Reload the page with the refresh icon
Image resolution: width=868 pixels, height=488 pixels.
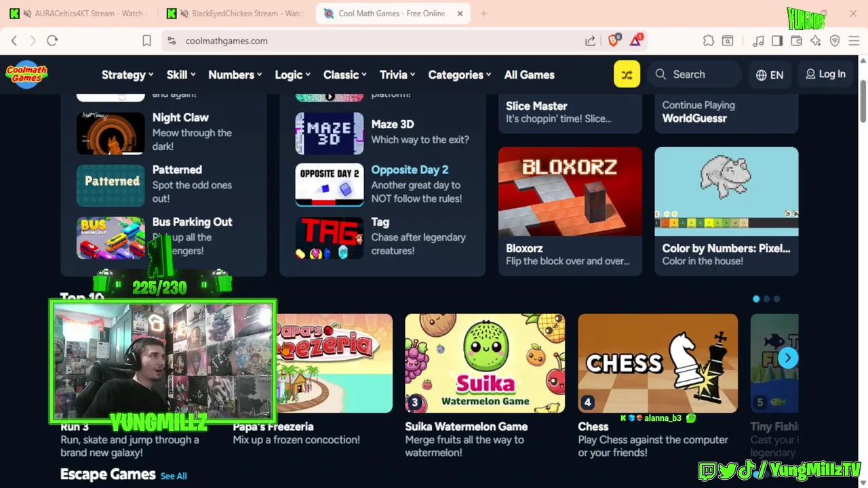click(x=52, y=41)
